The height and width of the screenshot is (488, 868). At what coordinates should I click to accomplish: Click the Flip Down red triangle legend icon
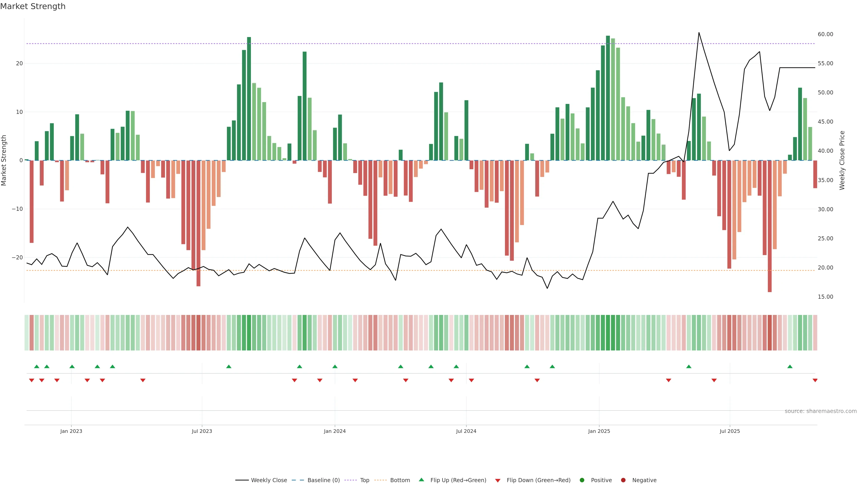(498, 481)
